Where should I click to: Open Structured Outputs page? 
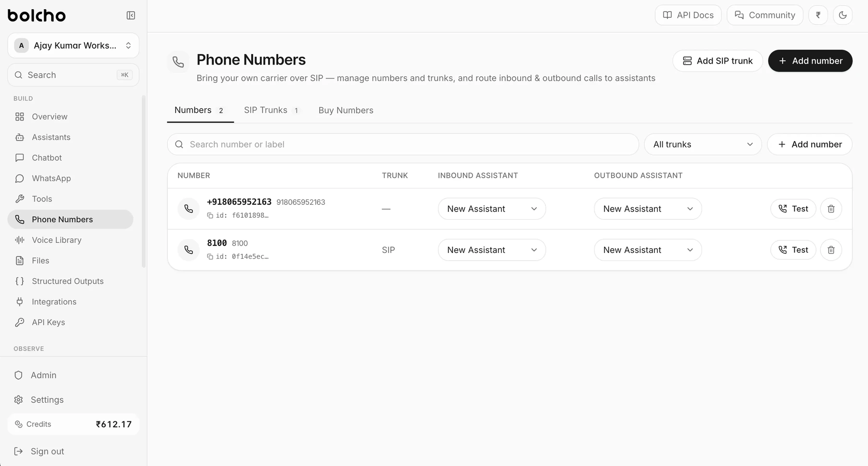click(70, 281)
